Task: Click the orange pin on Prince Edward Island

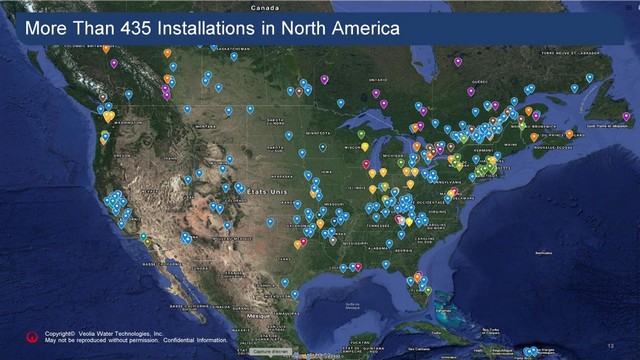Action: coord(569,134)
